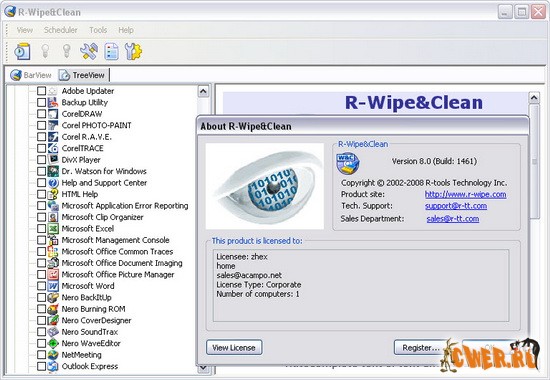Click right pane scroll-up arrow
Screen dimensions: 550x380
tap(534, 97)
